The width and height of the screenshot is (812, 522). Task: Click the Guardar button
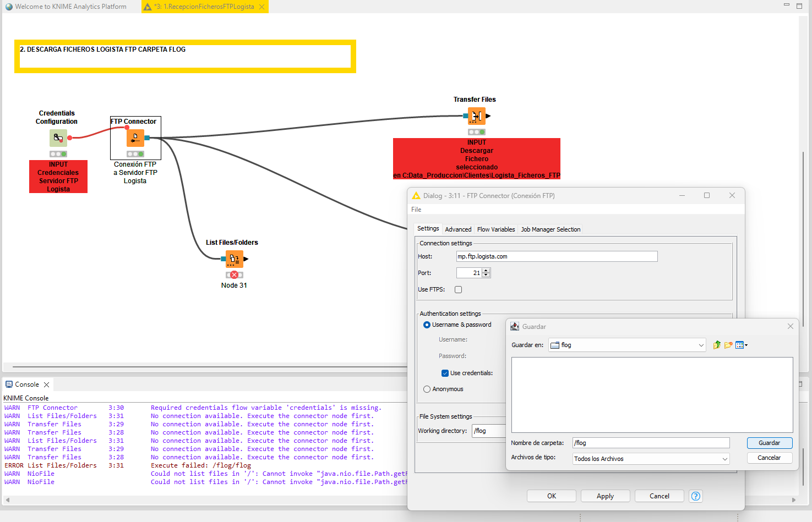pyautogui.click(x=769, y=443)
